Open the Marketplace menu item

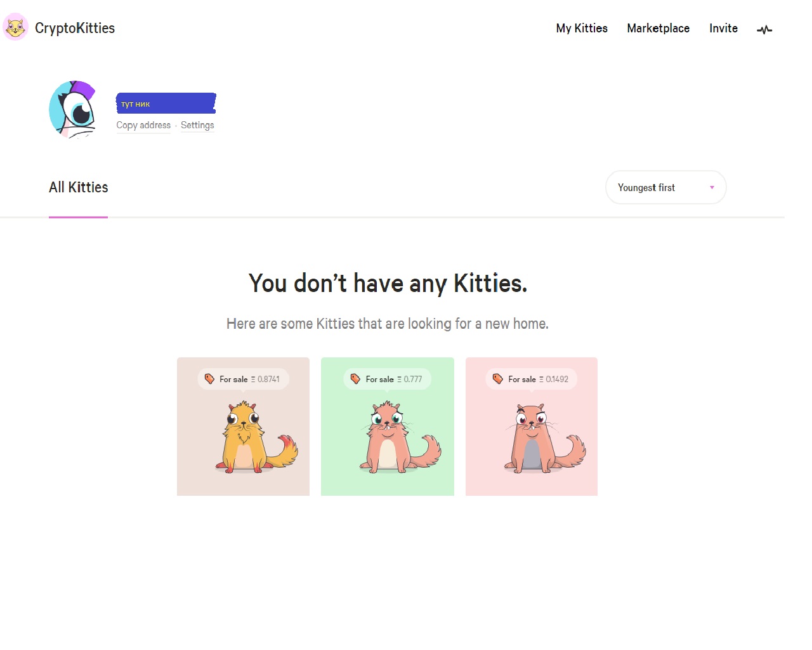coord(658,29)
